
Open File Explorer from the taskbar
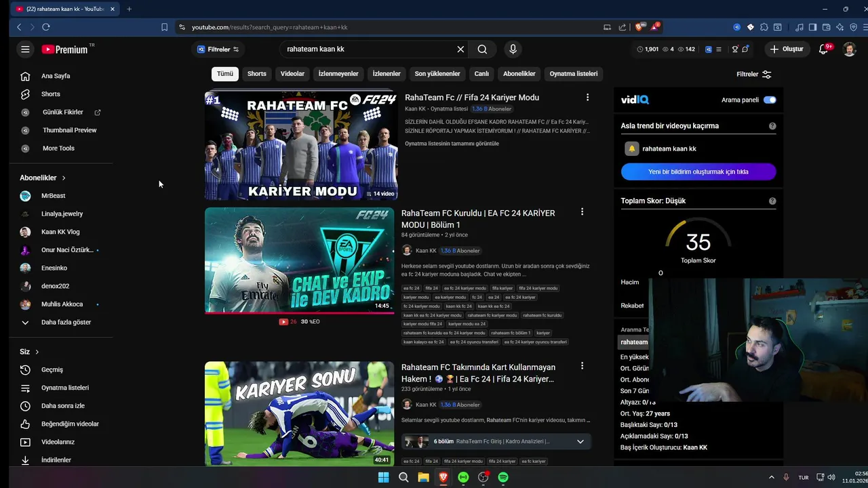423,477
